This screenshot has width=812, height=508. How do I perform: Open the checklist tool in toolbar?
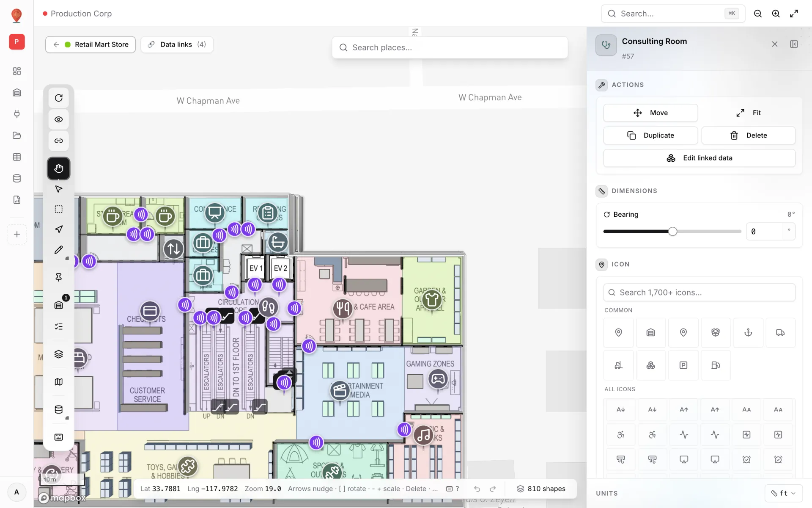(x=59, y=326)
